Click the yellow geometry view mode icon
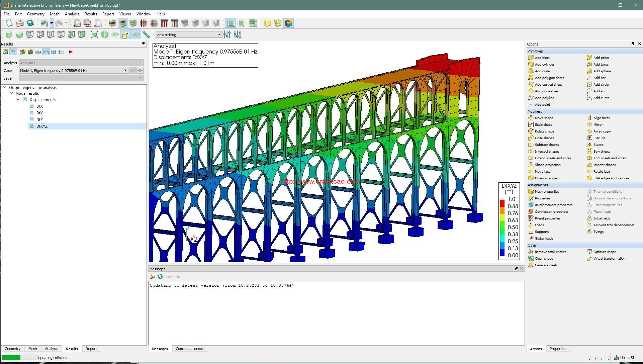Viewport: 643px width, 364px height. click(267, 23)
